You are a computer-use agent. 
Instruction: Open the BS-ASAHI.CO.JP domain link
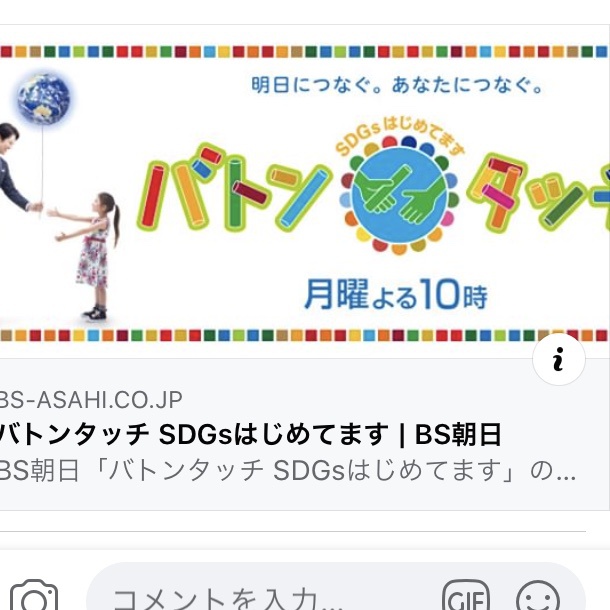(x=91, y=400)
